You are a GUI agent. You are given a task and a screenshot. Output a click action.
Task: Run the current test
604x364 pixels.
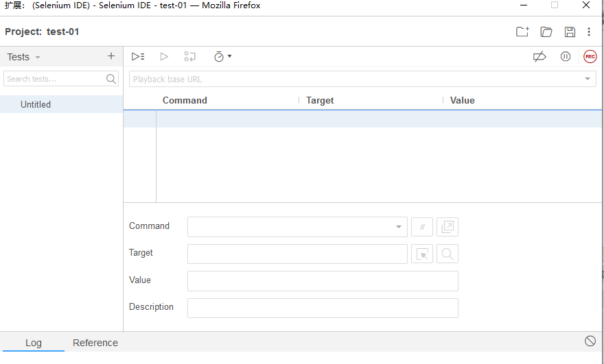coord(164,57)
